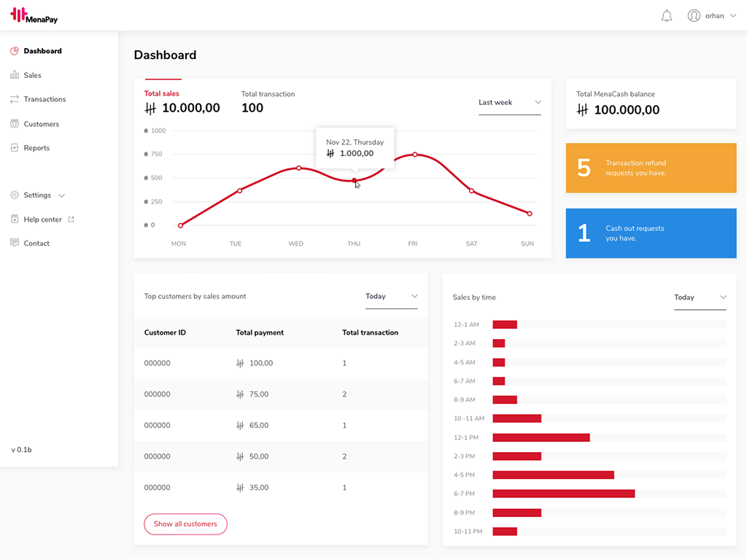The width and height of the screenshot is (747, 560).
Task: Click the Reports document icon
Action: 15,147
